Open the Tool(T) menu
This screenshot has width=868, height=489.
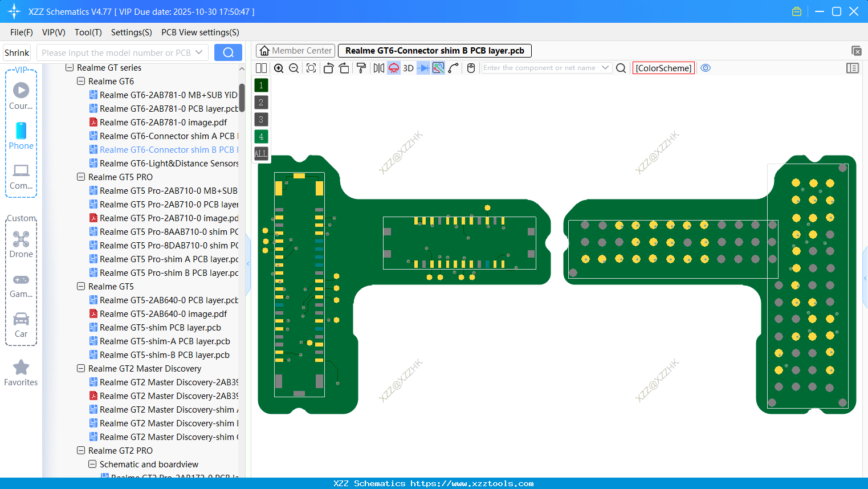88,32
